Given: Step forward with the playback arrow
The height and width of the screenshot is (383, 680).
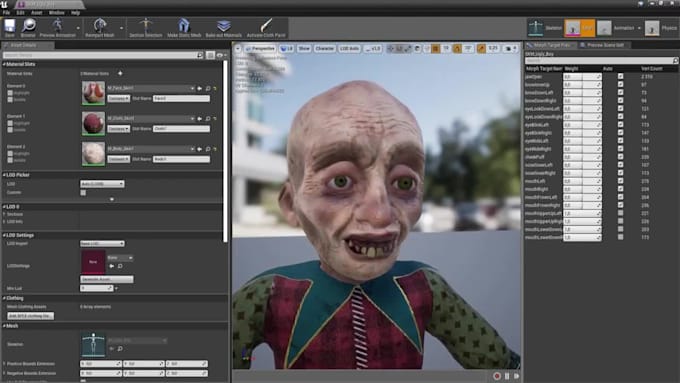Looking at the screenshot, I should point(517,376).
